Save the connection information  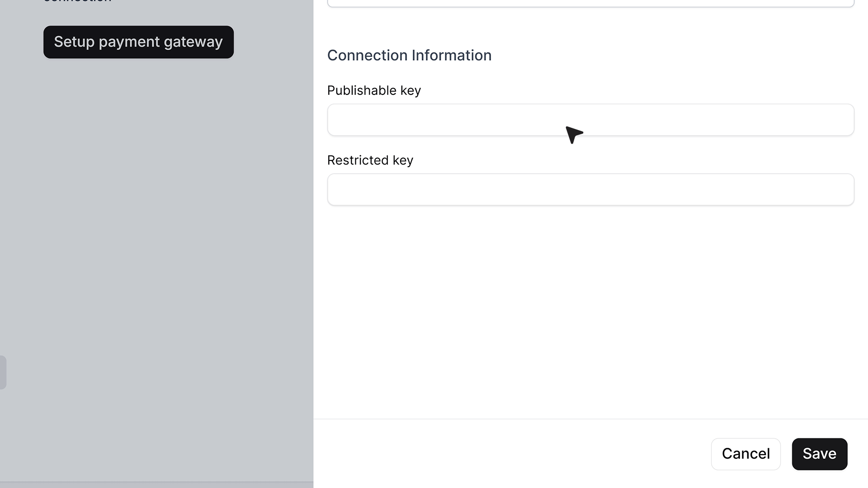tap(819, 454)
